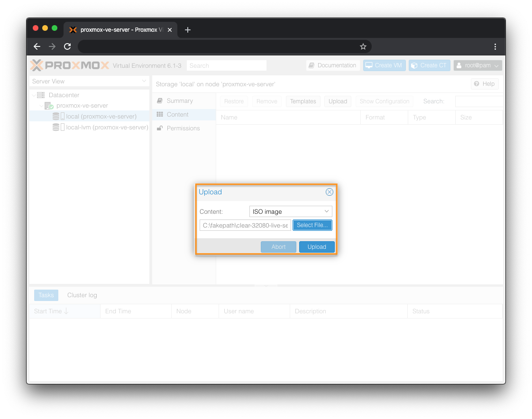The width and height of the screenshot is (532, 419).
Task: Click the Templates toolbar button
Action: click(303, 101)
